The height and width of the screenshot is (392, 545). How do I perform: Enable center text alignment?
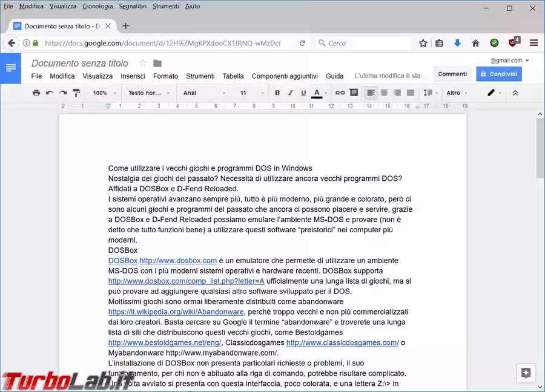(384, 93)
